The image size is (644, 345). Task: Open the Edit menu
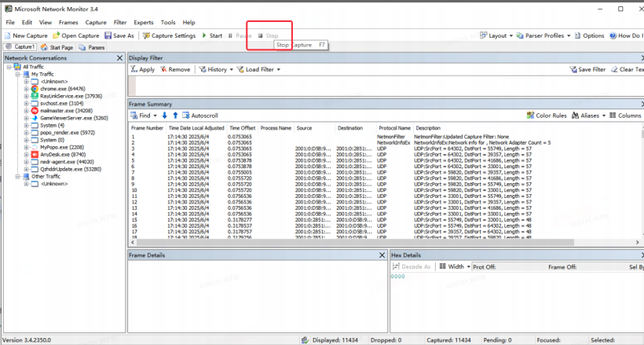pyautogui.click(x=27, y=22)
